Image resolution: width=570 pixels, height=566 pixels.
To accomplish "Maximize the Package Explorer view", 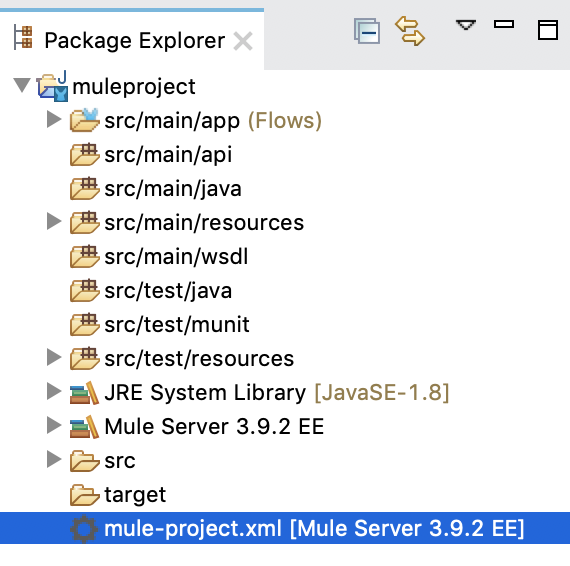I will coord(548,30).
